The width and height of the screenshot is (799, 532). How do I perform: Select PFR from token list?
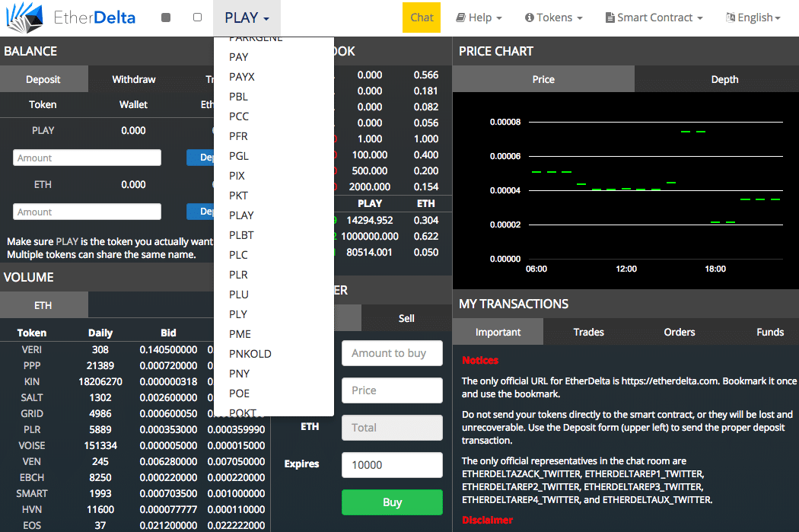click(x=274, y=136)
